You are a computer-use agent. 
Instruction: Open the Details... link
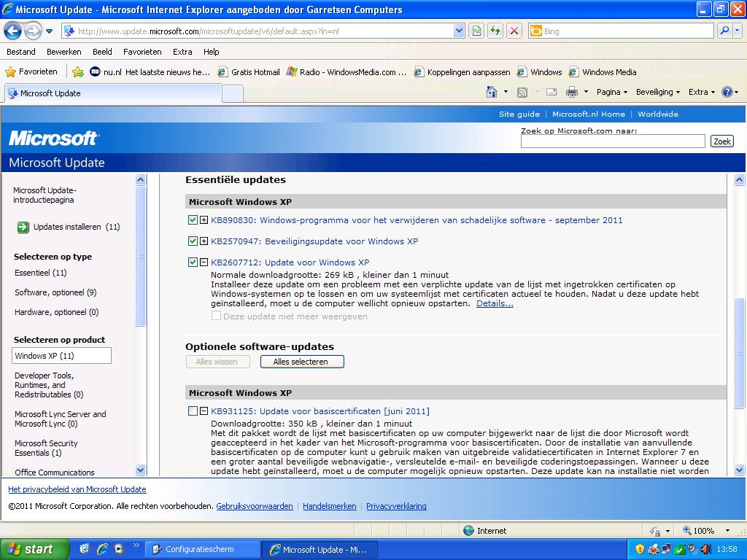(495, 303)
